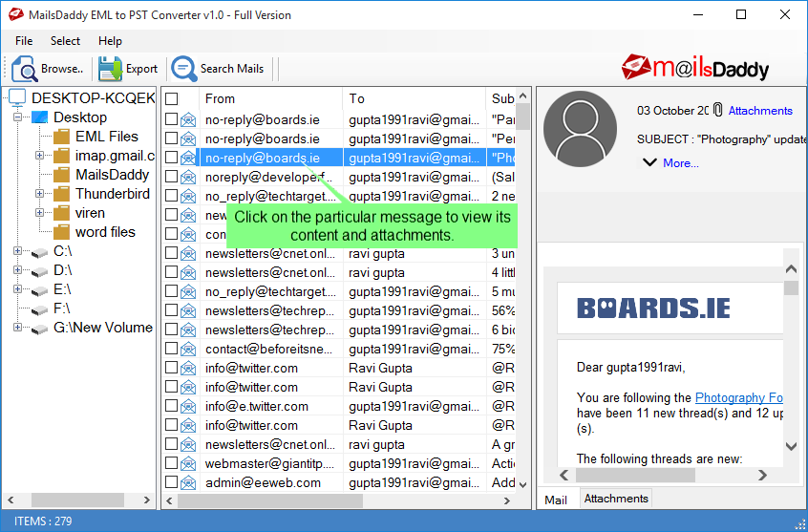The image size is (808, 532).
Task: Click the E:\ drive icon
Action: [40, 290]
